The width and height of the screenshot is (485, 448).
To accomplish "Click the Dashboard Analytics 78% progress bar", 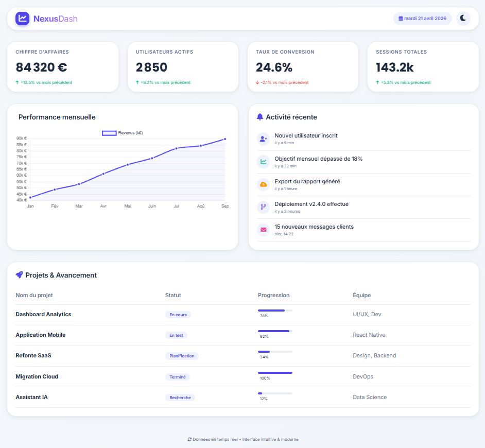I will (275, 311).
